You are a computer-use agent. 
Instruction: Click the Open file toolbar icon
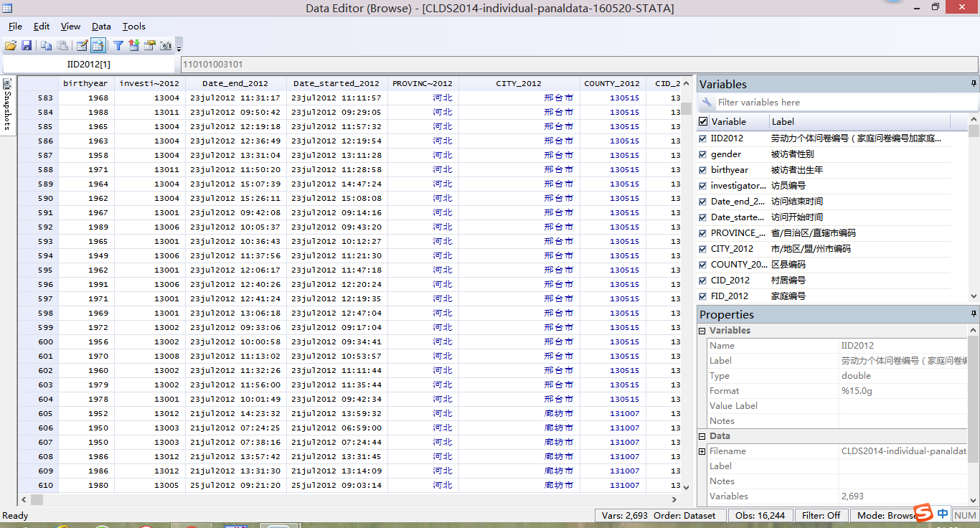(x=11, y=45)
